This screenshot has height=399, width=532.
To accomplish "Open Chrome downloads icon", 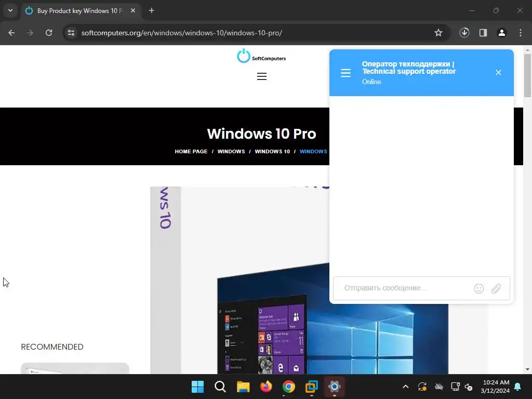I will point(464,33).
